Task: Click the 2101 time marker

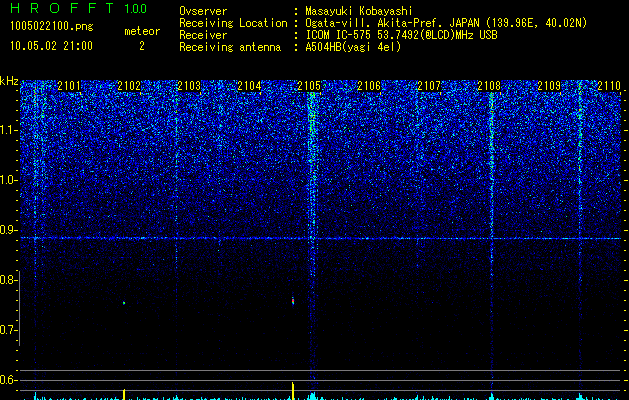Action: (x=69, y=86)
